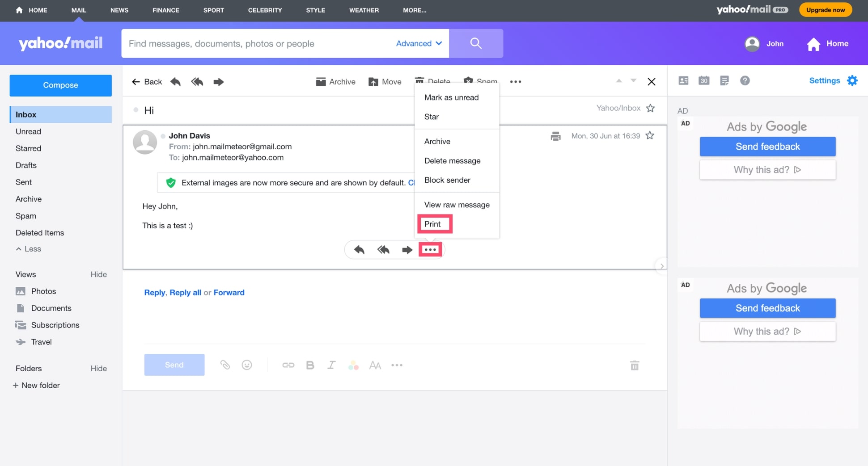Image resolution: width=868 pixels, height=466 pixels.
Task: Toggle the read status dot beside subject Hi
Action: (x=136, y=110)
